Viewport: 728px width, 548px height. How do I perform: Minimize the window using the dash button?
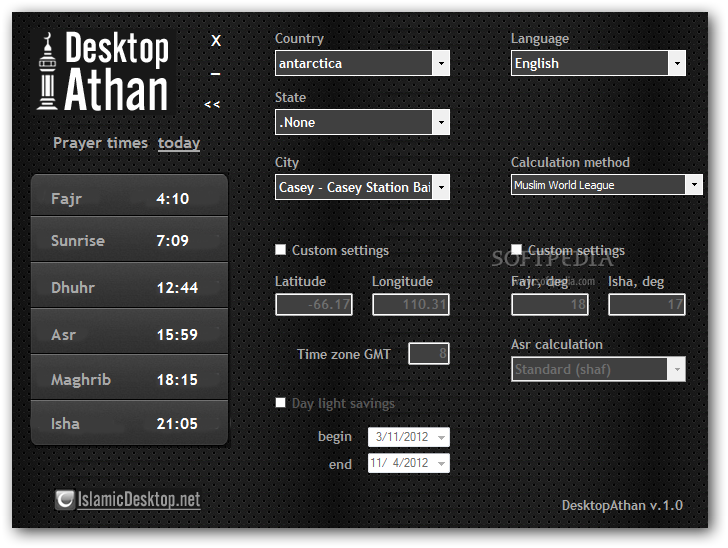click(215, 73)
